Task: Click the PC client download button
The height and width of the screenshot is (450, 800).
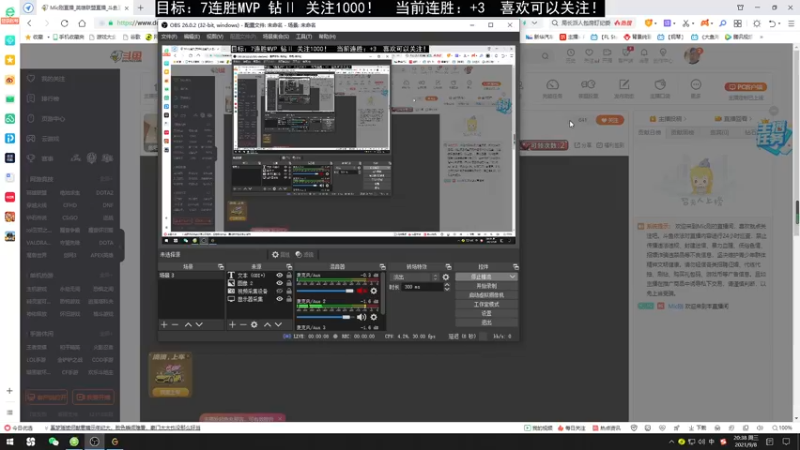Action: click(x=745, y=87)
